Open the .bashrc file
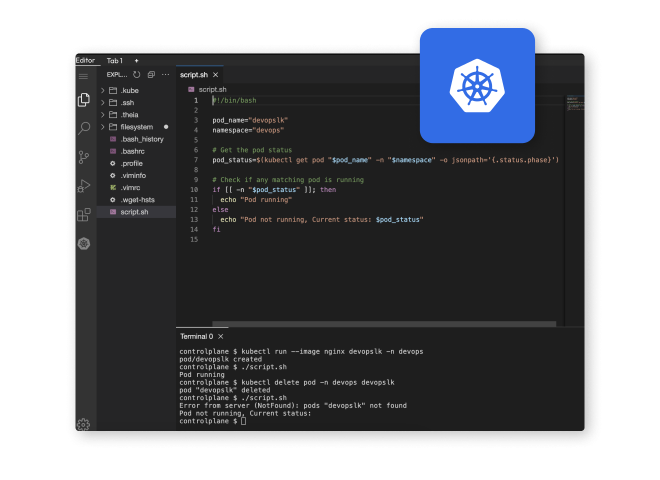Viewport: 660px width, 480px height. pyautogui.click(x=133, y=151)
